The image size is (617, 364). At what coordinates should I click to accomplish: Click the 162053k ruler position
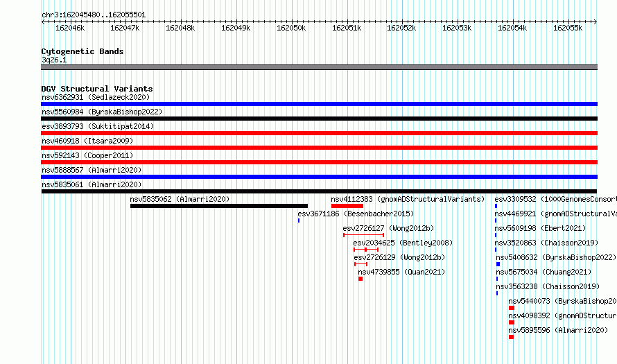tap(457, 28)
